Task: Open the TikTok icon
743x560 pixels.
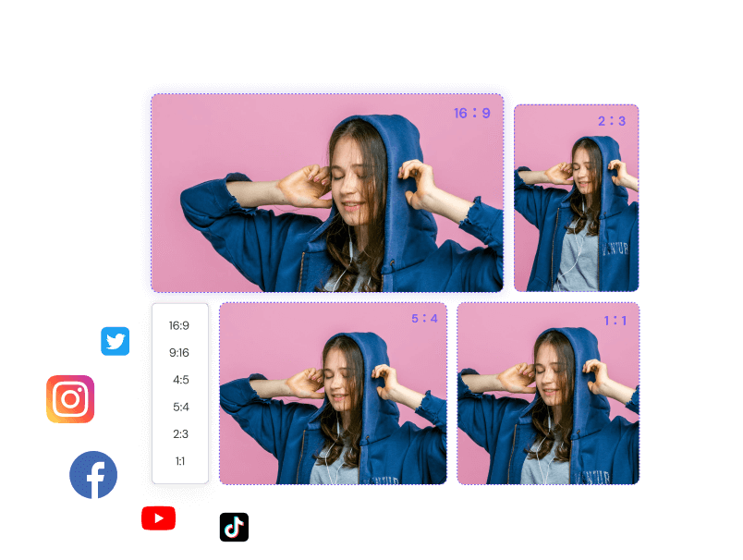Action: pyautogui.click(x=233, y=529)
